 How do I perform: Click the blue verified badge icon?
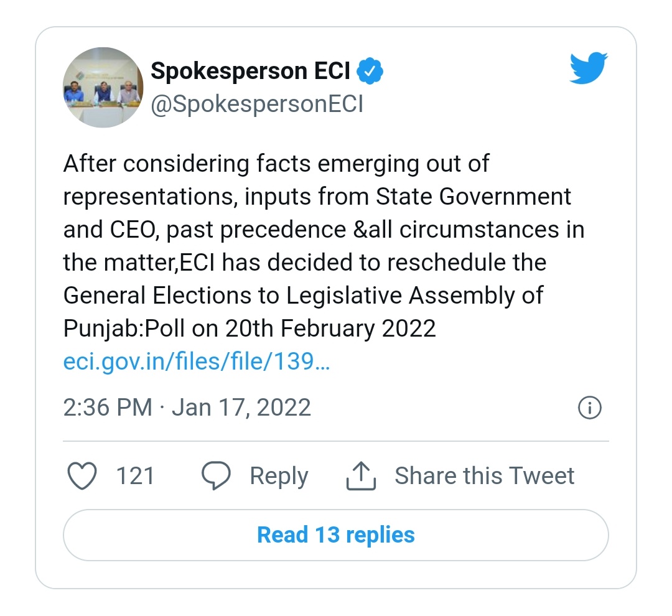point(370,71)
